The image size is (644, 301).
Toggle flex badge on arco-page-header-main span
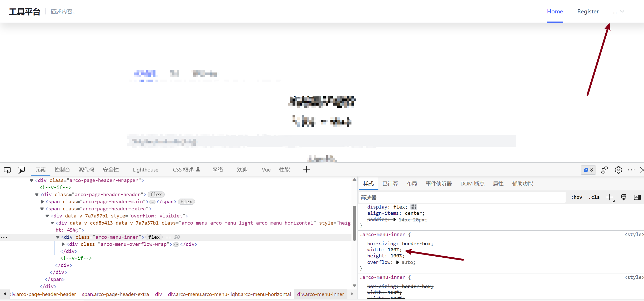[187, 202]
